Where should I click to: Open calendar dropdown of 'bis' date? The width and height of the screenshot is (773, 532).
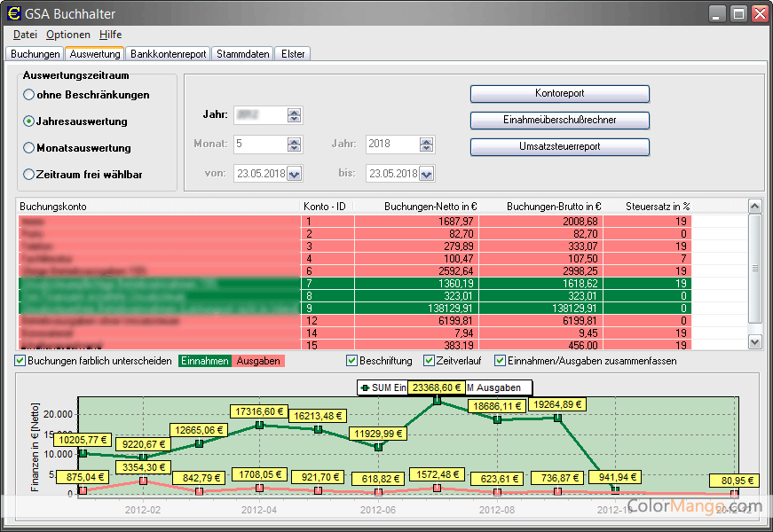(427, 174)
